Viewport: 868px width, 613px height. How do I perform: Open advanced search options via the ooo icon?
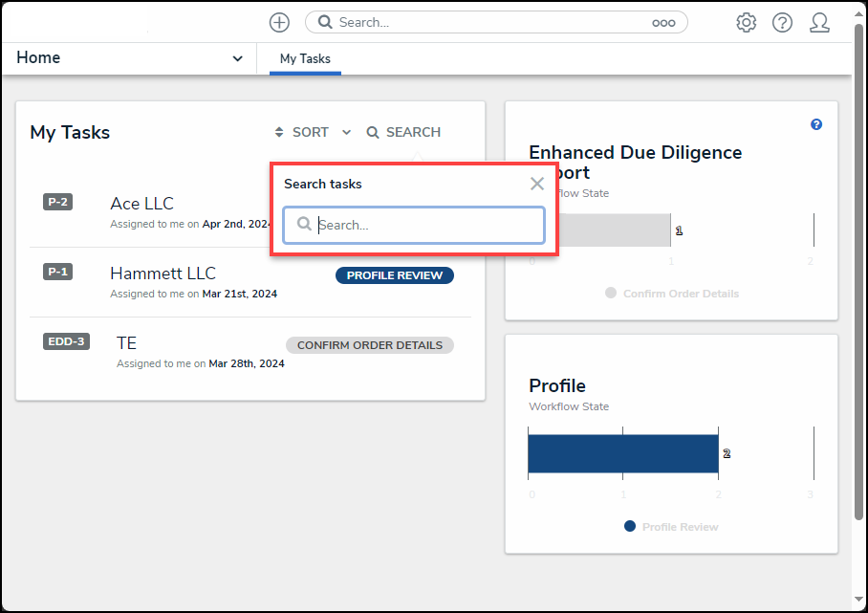pos(663,22)
